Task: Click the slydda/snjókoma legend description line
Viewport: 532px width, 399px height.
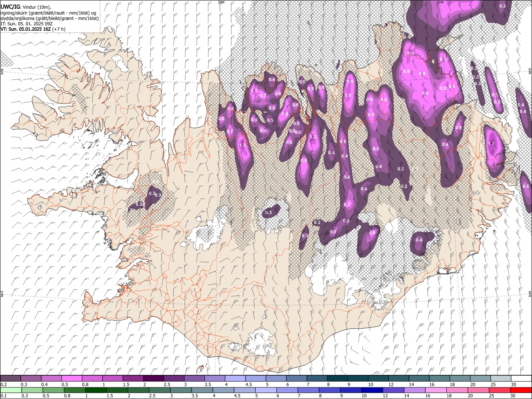Action: click(x=49, y=18)
